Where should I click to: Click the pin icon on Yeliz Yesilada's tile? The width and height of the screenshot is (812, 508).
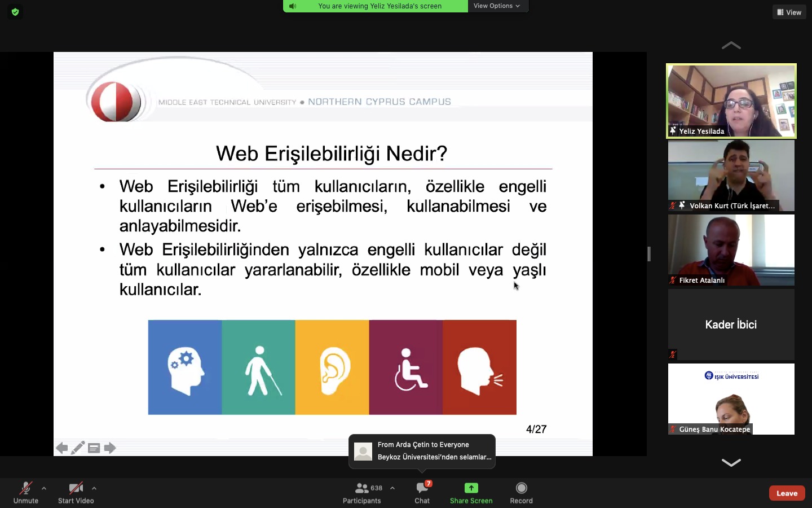673,131
